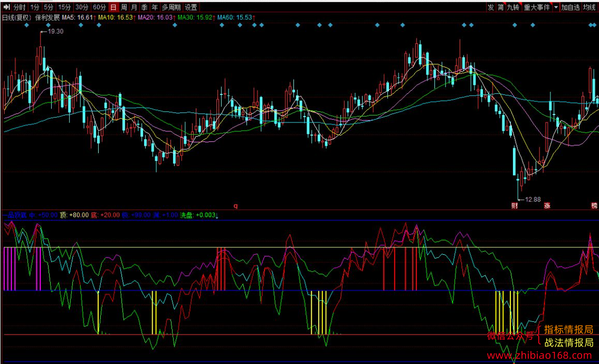Click 加自选 to add to watchlist

tap(571, 7)
